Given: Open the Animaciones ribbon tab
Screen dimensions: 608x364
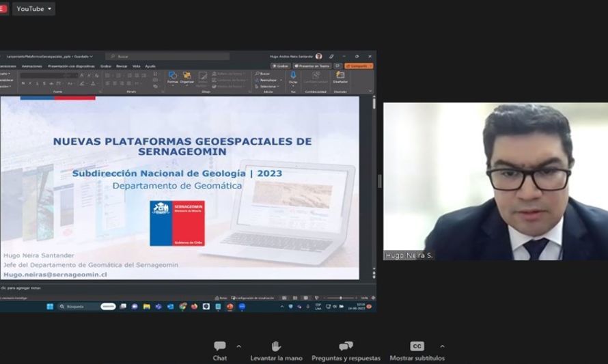Looking at the screenshot, I should [32, 66].
